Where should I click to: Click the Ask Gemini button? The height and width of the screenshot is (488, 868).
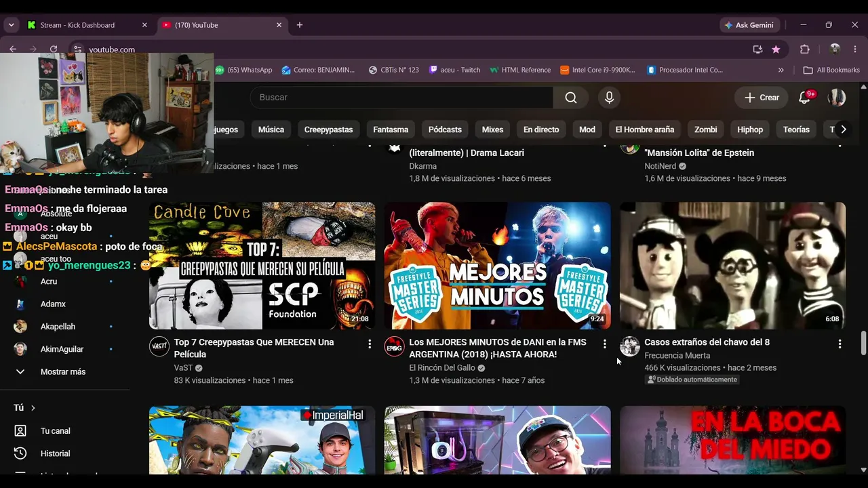click(749, 25)
